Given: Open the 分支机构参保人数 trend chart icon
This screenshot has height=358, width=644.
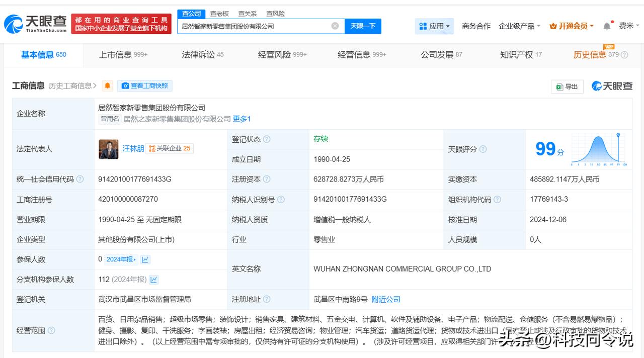Looking at the screenshot, I should pos(154,280).
